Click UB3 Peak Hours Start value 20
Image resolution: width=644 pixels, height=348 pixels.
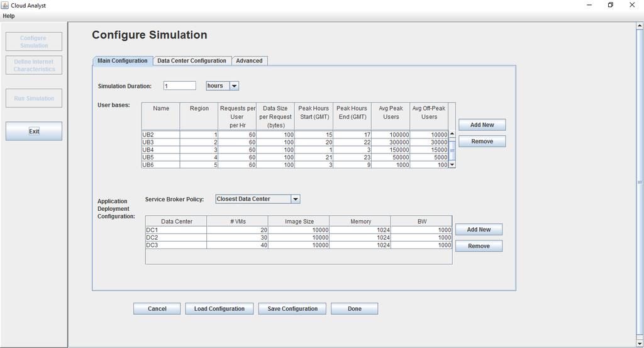pyautogui.click(x=314, y=142)
